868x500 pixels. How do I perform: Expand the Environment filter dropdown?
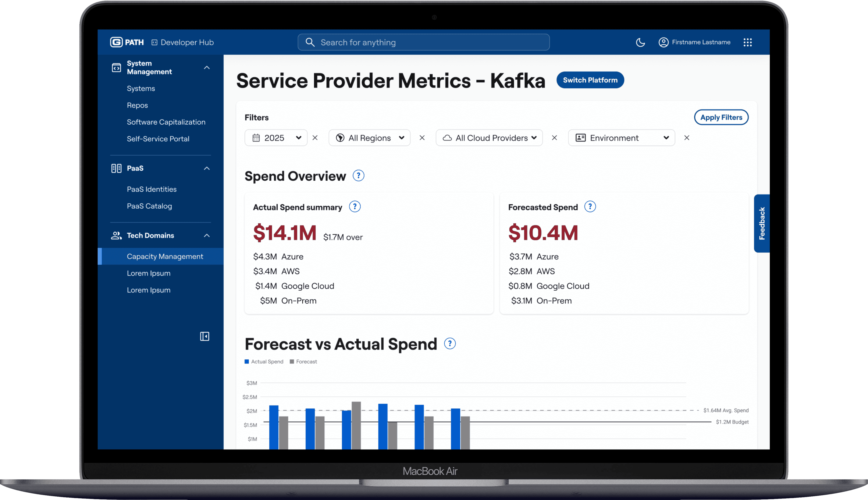pos(622,138)
